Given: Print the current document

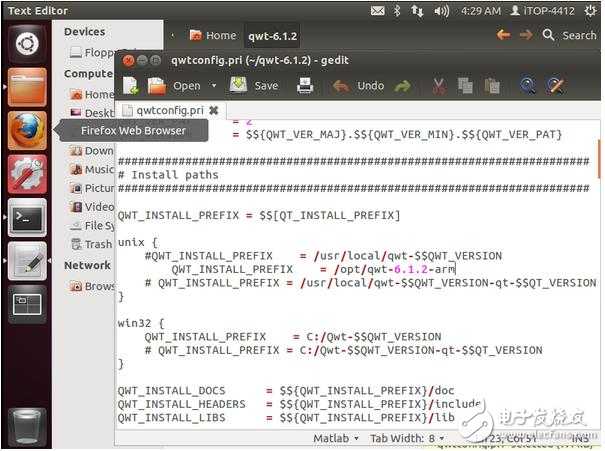Looking at the screenshot, I should point(305,86).
